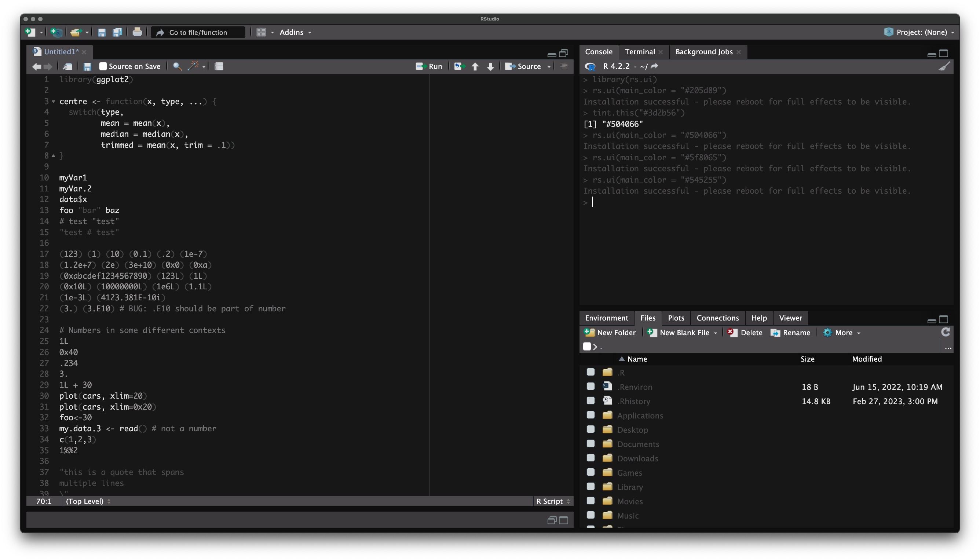Check the .Renviron file checkbox
Screen dimensions: 980x560
[590, 386]
